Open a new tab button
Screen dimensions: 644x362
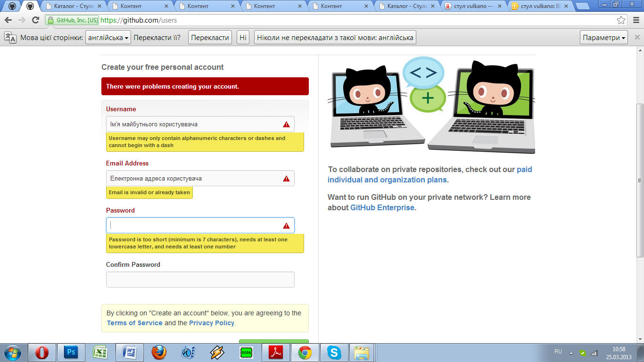tap(582, 7)
